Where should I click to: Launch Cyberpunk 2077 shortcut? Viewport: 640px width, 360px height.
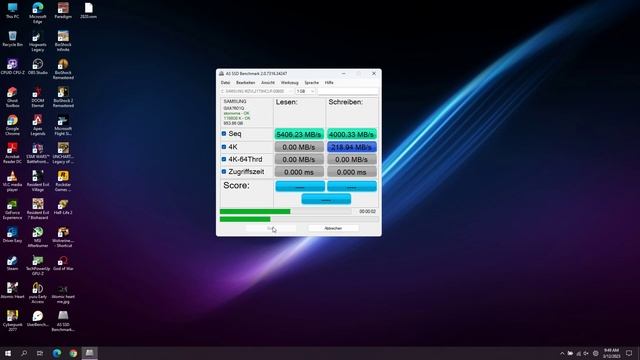coord(12,321)
